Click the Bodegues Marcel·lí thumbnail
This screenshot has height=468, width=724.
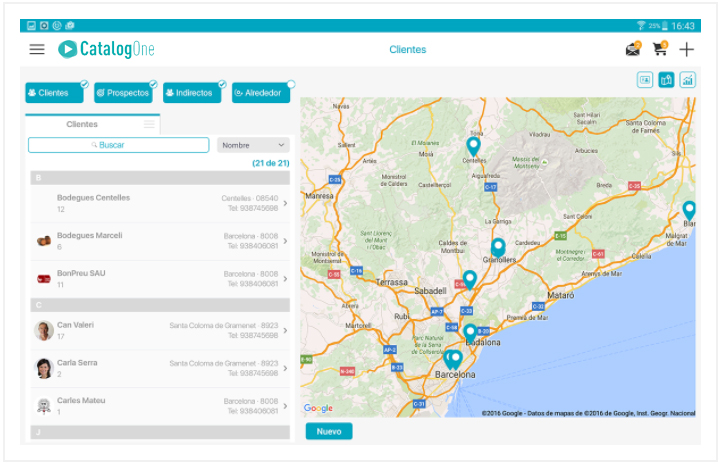pos(44,240)
